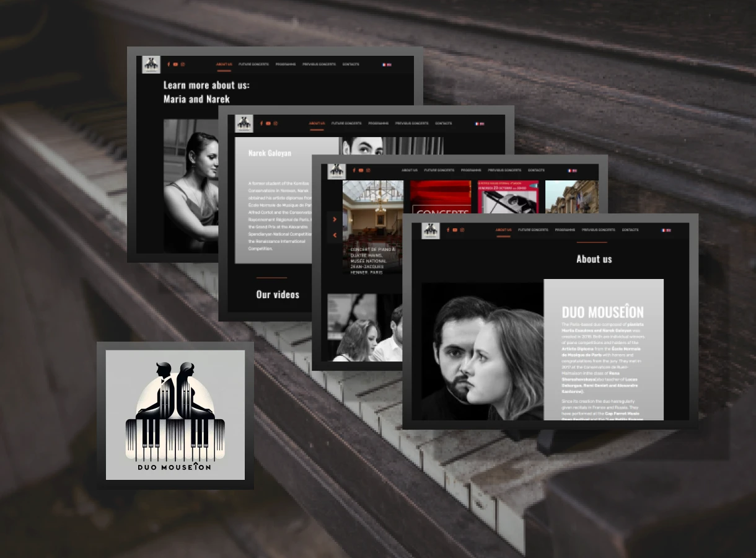Screen dimensions: 756x558
Task: Open the Facebook icon on the Narek Galoyan page
Action: coord(262,123)
